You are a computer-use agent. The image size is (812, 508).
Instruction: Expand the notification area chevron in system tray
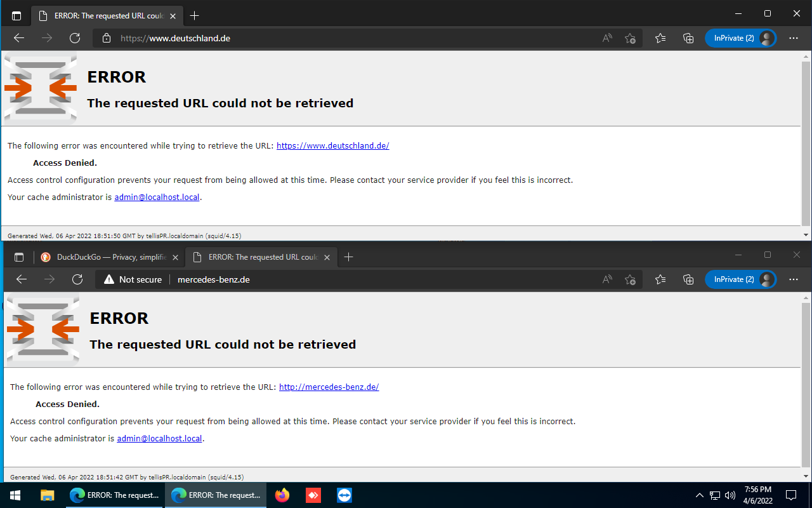tap(699, 495)
